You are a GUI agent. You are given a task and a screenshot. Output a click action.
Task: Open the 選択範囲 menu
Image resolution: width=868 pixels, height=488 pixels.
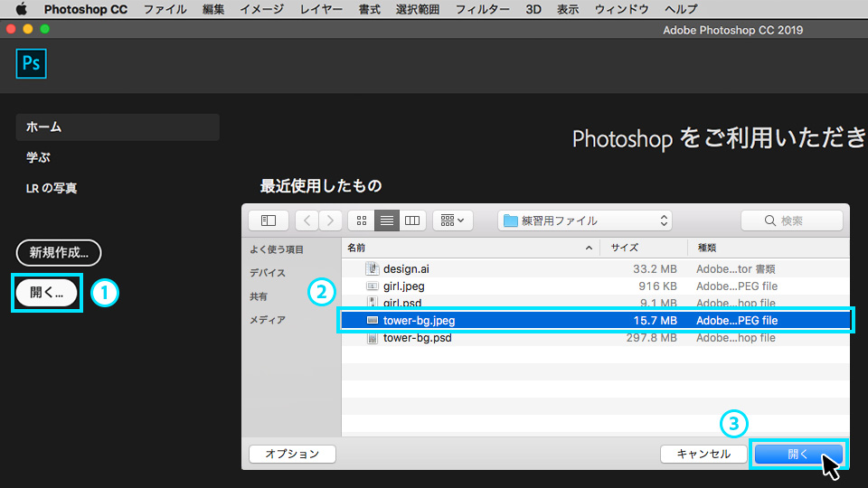(418, 9)
